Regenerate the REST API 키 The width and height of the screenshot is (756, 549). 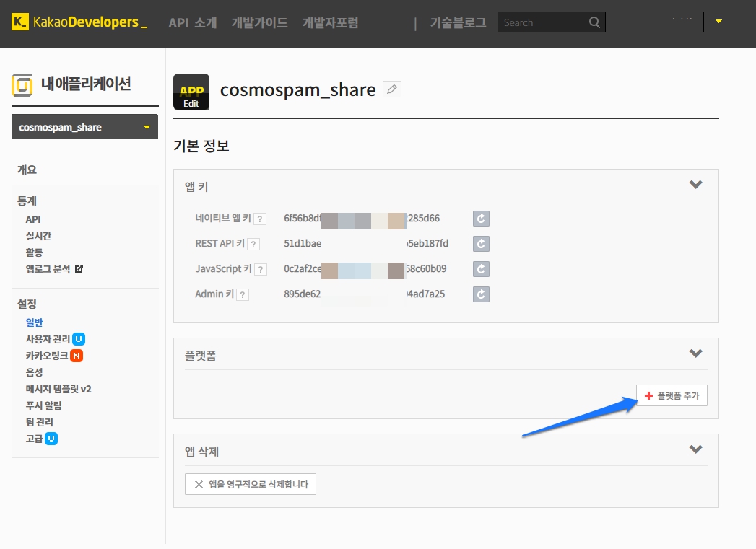point(481,244)
